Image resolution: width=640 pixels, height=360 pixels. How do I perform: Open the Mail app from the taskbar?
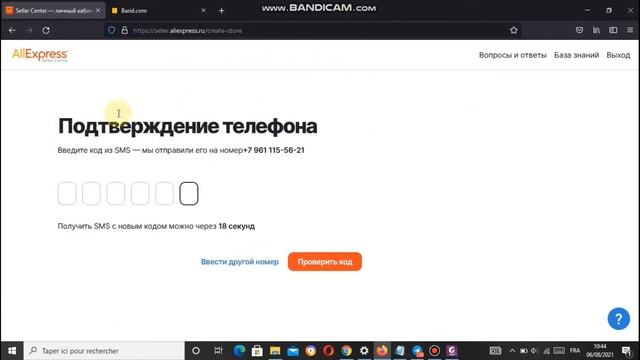(293, 351)
